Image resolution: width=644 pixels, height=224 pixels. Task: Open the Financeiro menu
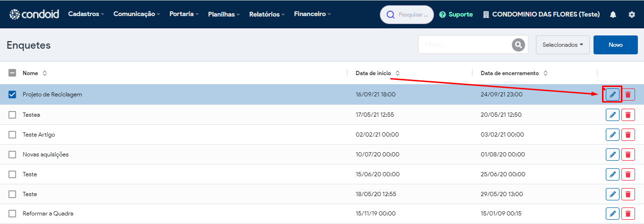tap(312, 14)
